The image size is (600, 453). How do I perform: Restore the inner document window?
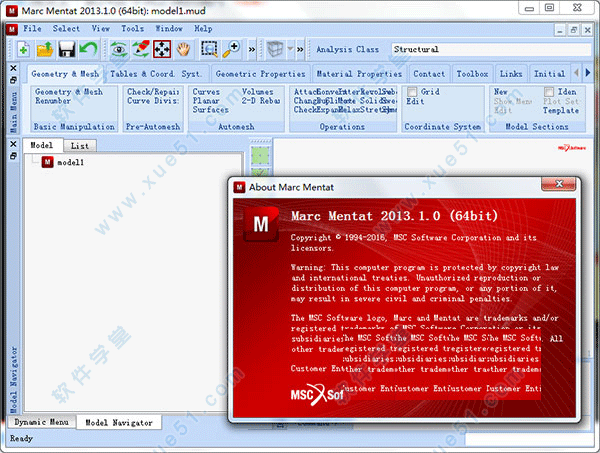(x=574, y=29)
